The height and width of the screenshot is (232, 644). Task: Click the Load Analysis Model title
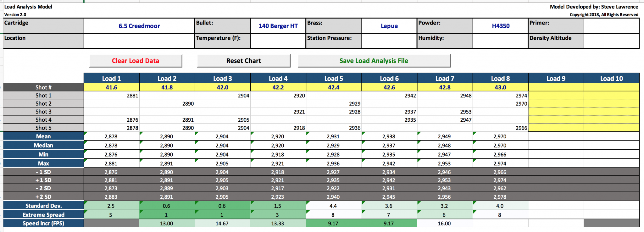tap(28, 7)
